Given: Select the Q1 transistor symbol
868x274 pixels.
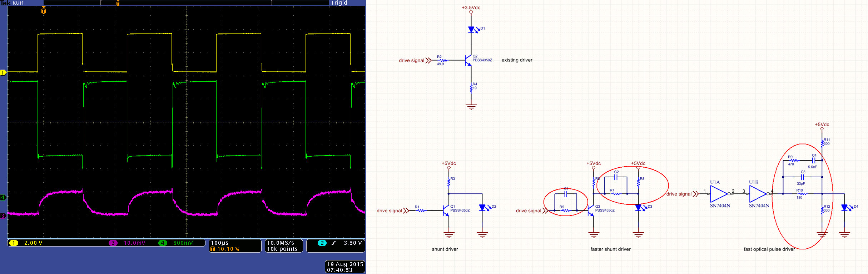Looking at the screenshot, I should 446,210.
